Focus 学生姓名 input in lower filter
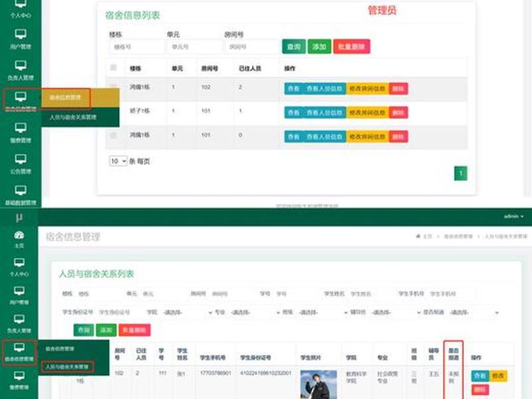This screenshot has width=532, height=399. pos(372,294)
